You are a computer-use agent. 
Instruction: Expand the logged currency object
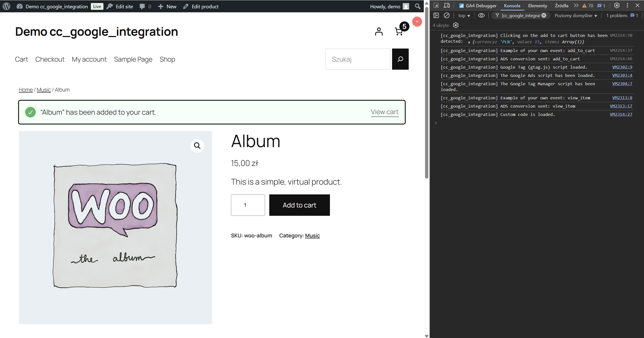469,42
